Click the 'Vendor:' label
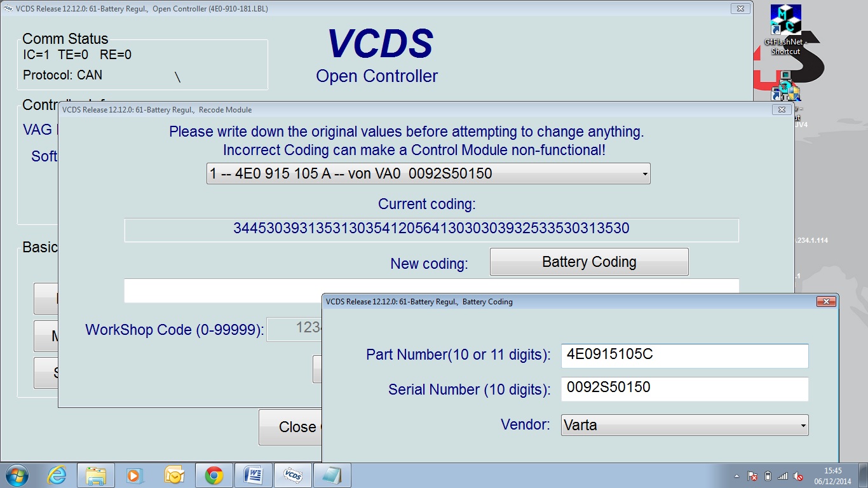 [525, 424]
